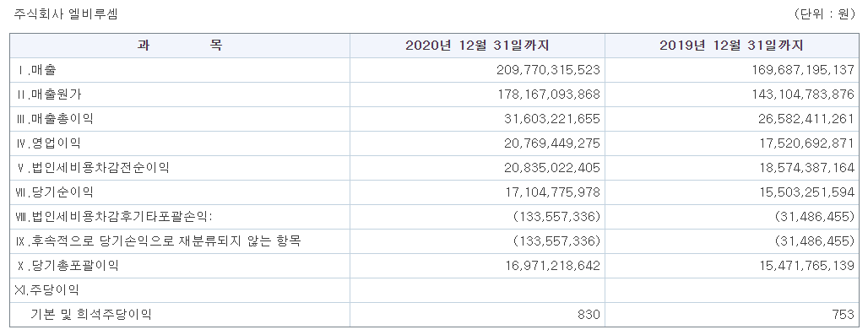Select the value 20,769,449,275

pos(552,143)
